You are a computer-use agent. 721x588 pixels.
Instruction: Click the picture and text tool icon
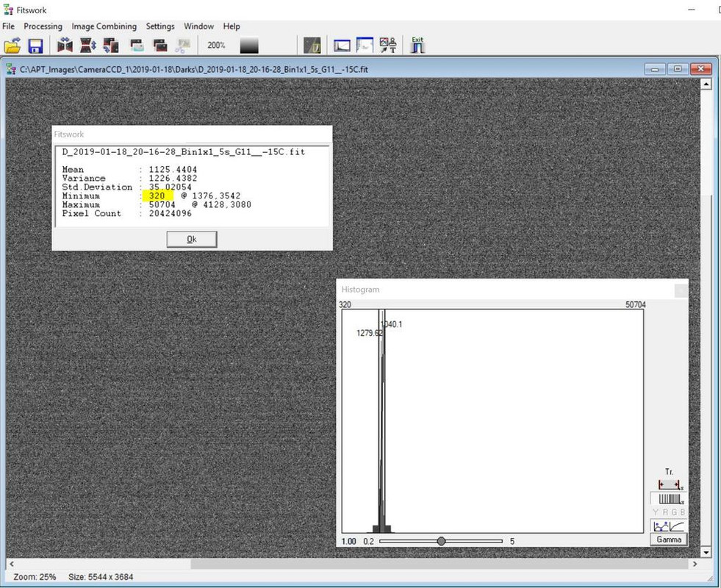(x=388, y=45)
